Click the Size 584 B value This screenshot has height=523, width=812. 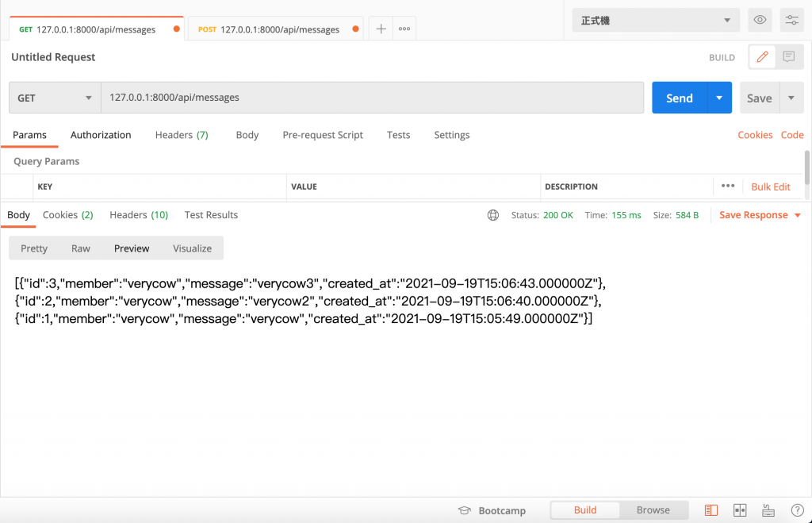click(x=688, y=215)
